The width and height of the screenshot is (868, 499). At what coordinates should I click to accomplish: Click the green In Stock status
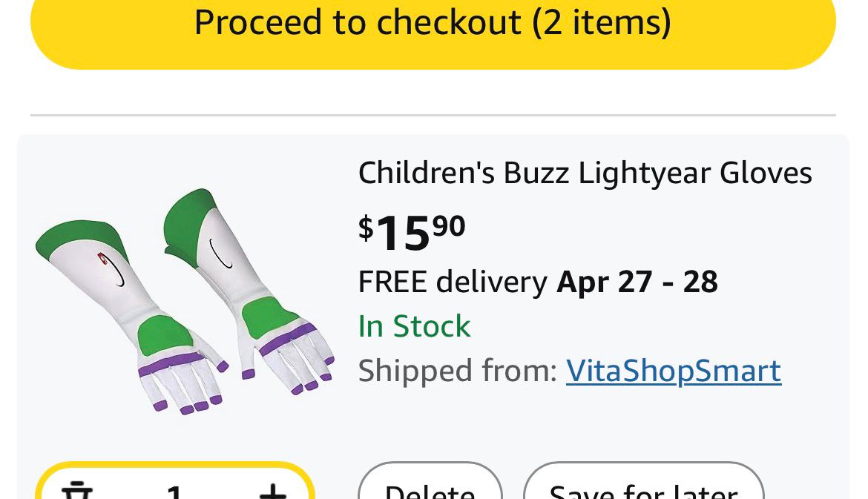pos(414,326)
